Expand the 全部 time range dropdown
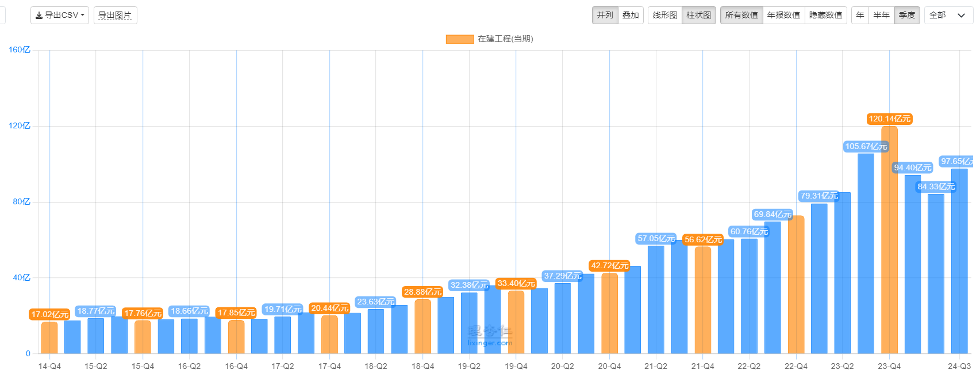The height and width of the screenshot is (381, 980). point(948,15)
